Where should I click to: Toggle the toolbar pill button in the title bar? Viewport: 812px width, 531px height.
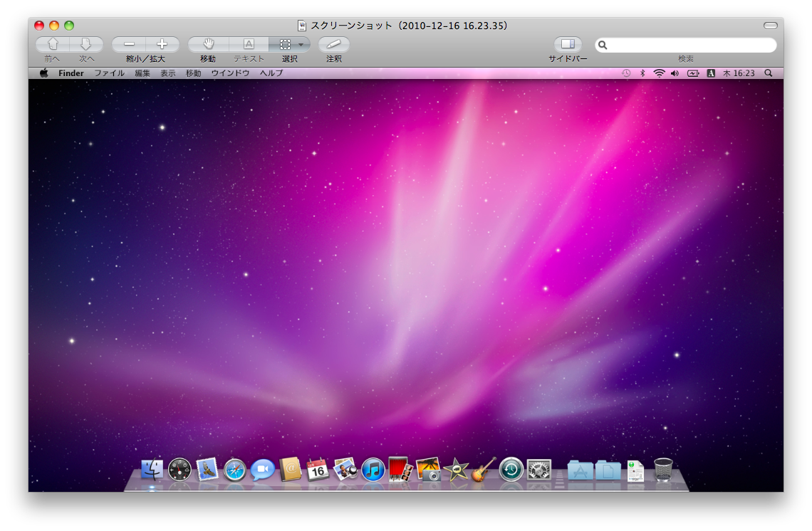pos(771,26)
